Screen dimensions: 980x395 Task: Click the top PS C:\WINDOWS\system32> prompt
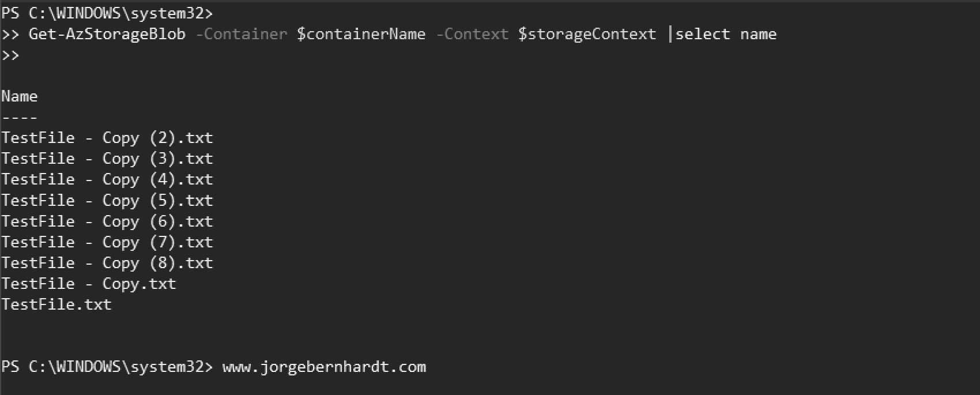click(107, 13)
